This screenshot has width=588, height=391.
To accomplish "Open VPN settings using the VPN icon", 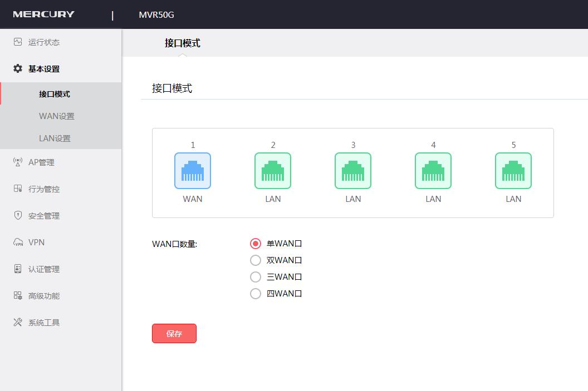I will tap(17, 242).
